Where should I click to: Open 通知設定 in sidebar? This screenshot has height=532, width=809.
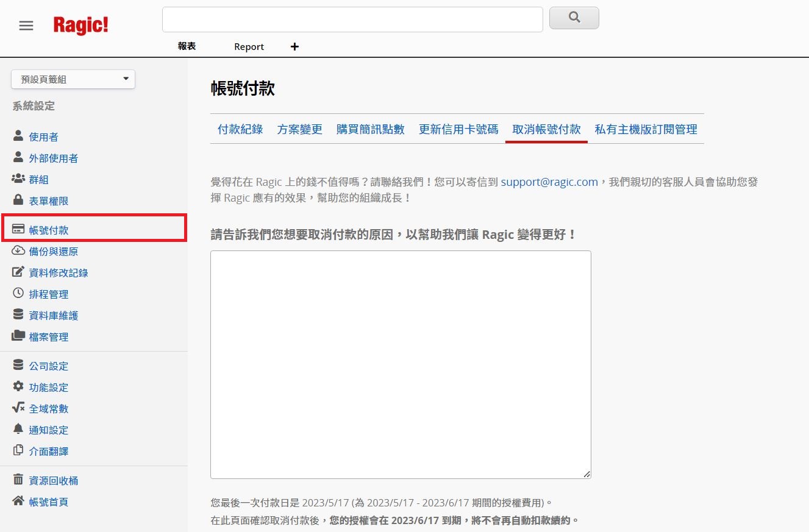pyautogui.click(x=49, y=430)
